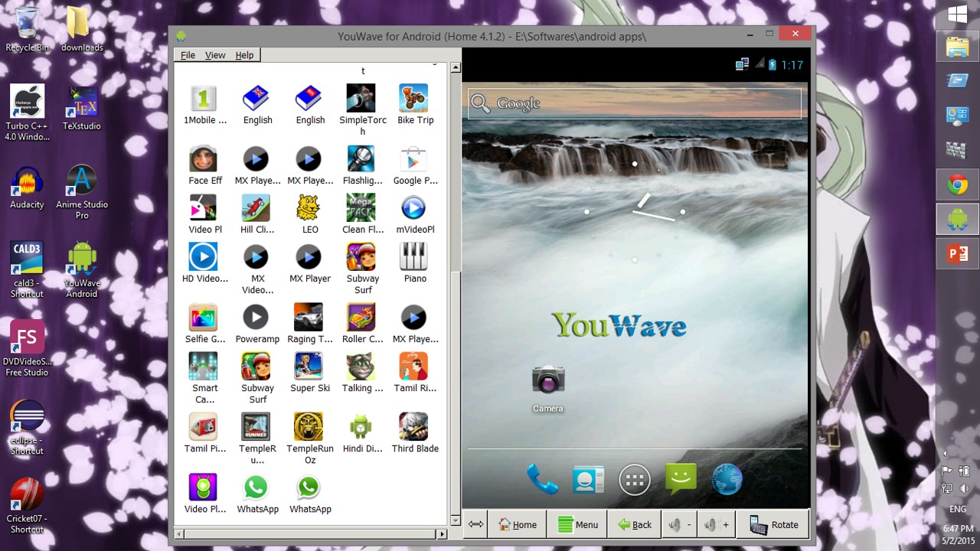This screenshot has height=551, width=980.
Task: Decrease volume with the minus button
Action: point(678,524)
